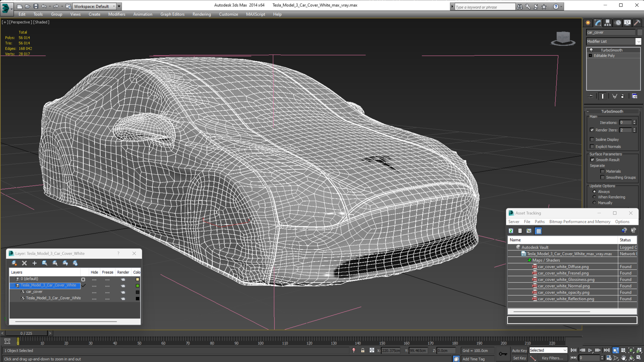
Task: Click green color swatch of Tesla layer
Action: coord(137,286)
